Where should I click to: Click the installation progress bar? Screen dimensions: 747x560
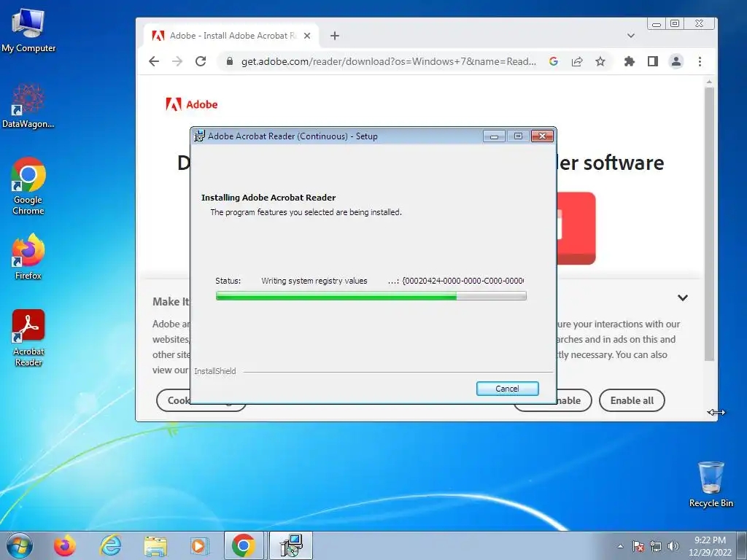click(371, 296)
